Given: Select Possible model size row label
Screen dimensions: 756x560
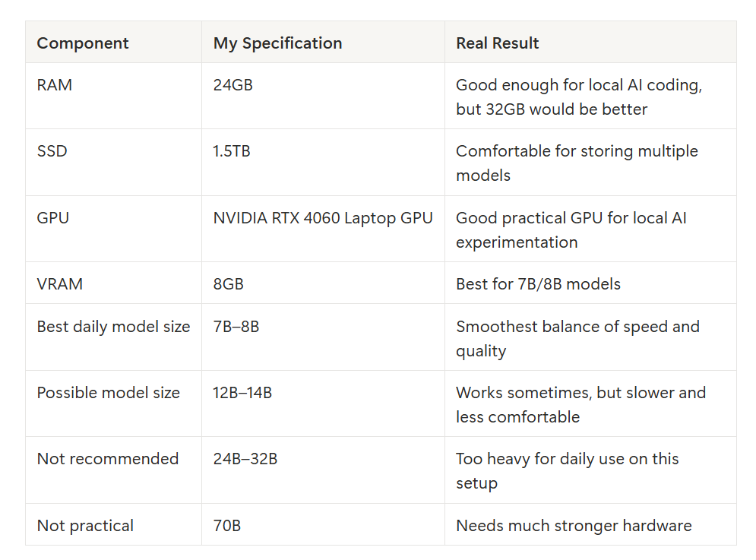Looking at the screenshot, I should click(109, 393).
